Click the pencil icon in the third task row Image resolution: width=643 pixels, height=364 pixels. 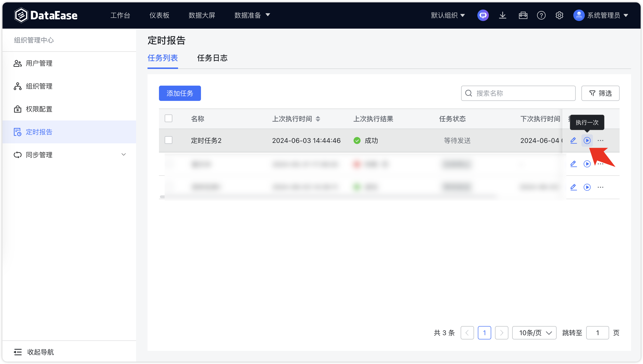point(573,187)
